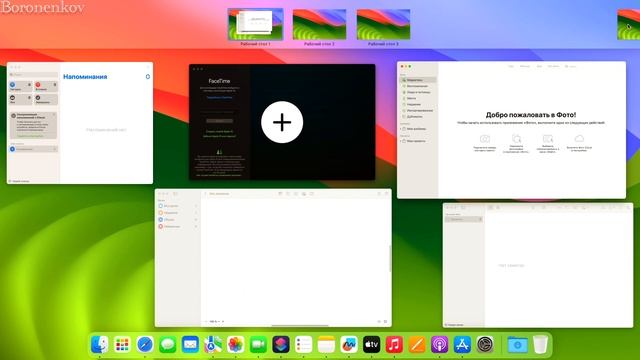Open FaceTime icon in the Dock
The width and height of the screenshot is (640, 360).
point(258,345)
